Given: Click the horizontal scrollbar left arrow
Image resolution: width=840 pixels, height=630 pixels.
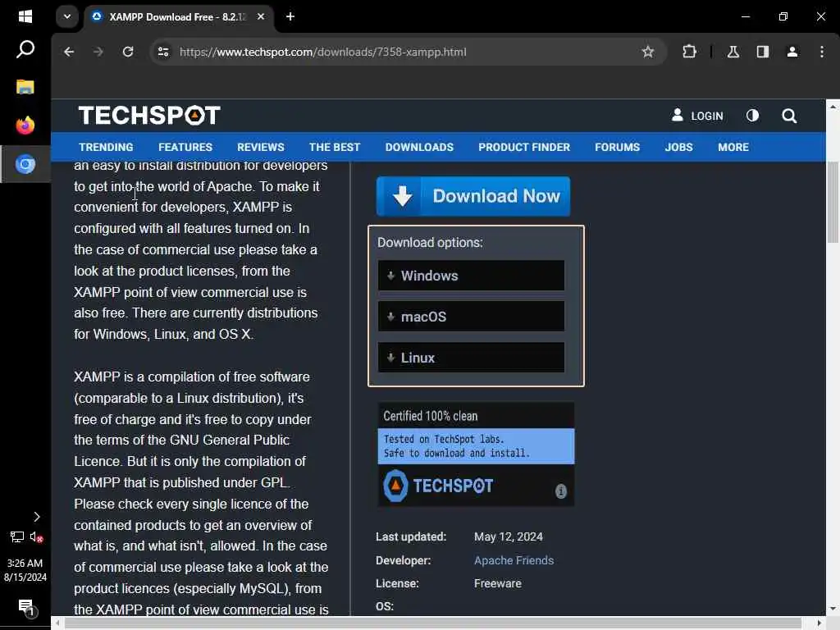Looking at the screenshot, I should [58, 623].
